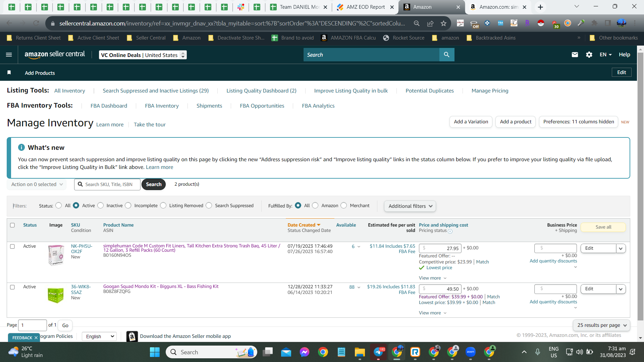Click the Date Created sort arrow
The image size is (644, 362).
(319, 225)
